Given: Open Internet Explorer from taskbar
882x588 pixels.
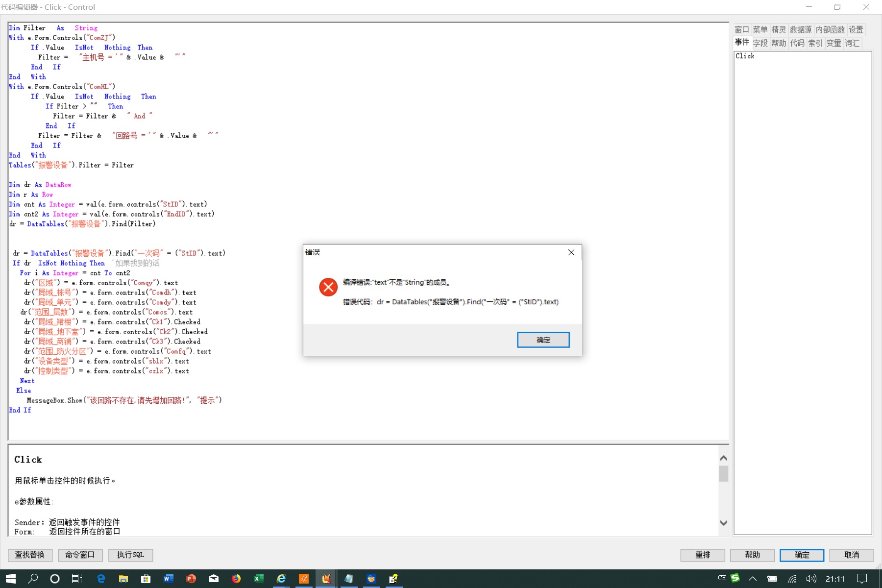Looking at the screenshot, I should [x=281, y=579].
